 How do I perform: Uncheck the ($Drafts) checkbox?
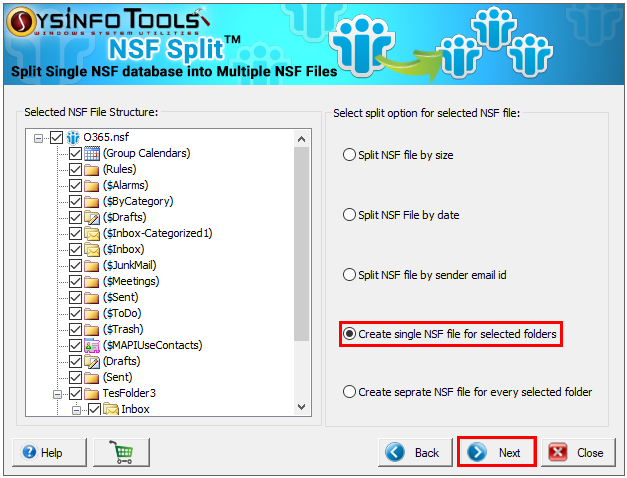coord(76,218)
